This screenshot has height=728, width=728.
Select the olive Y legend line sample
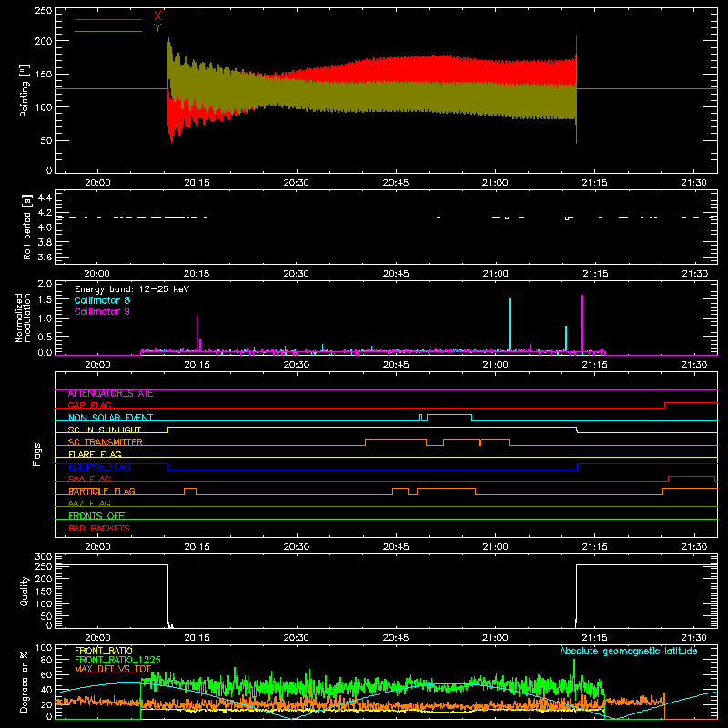pos(107,31)
